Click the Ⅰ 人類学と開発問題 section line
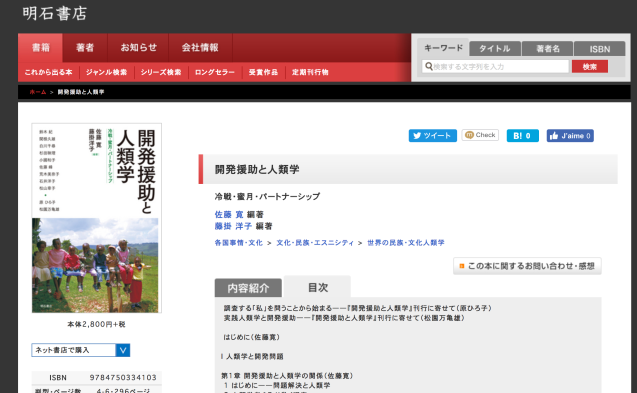Viewport: 637px width, 393px height. click(x=252, y=356)
